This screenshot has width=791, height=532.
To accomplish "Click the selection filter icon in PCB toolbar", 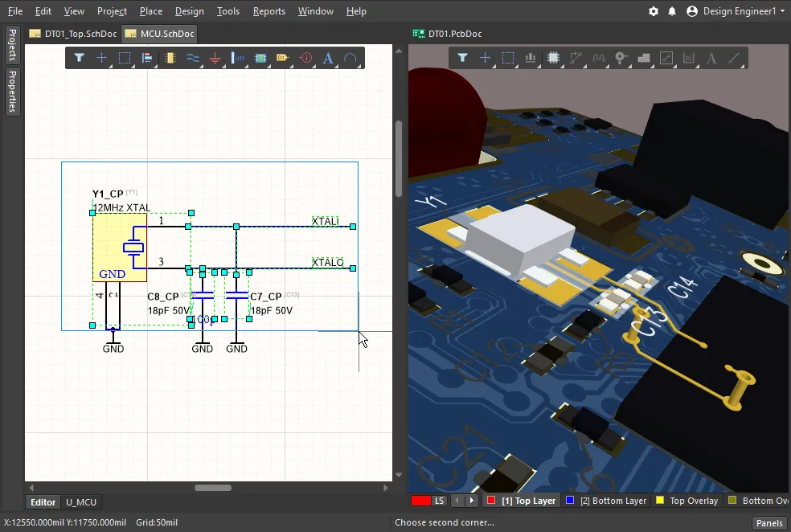I will [462, 58].
